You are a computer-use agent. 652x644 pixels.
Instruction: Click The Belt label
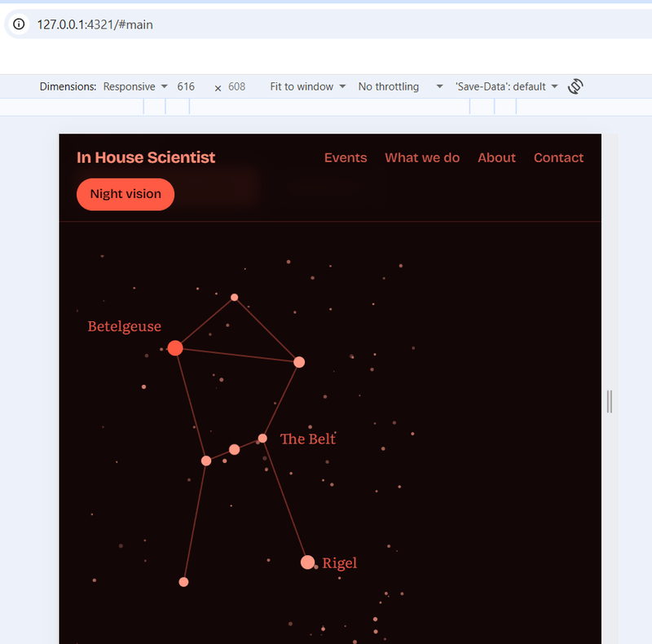click(x=308, y=439)
